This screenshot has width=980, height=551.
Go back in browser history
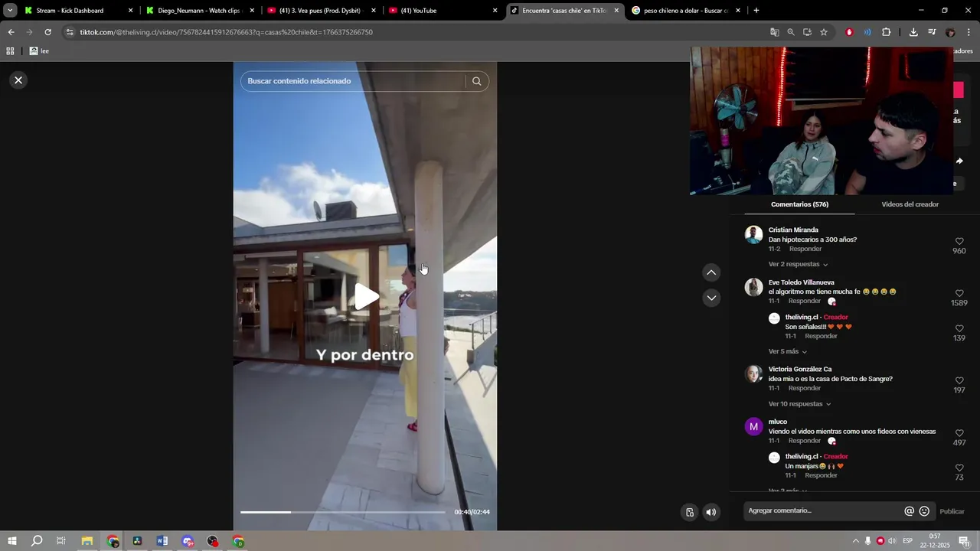click(11, 32)
